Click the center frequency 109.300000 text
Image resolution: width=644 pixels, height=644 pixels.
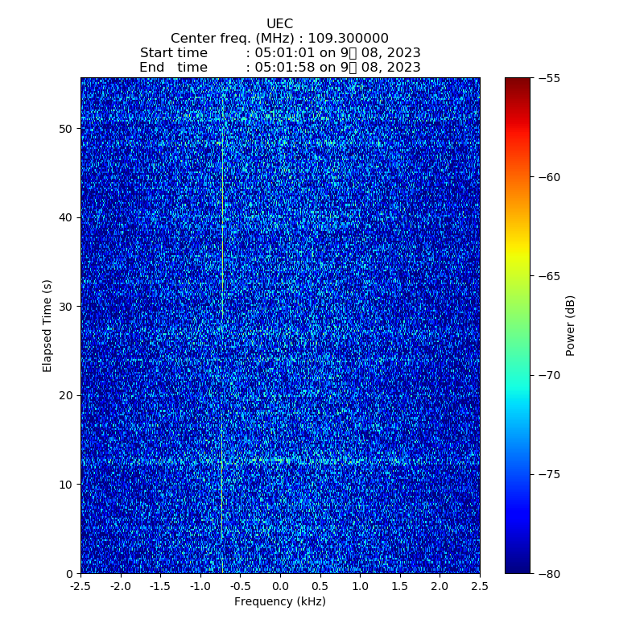click(x=279, y=39)
